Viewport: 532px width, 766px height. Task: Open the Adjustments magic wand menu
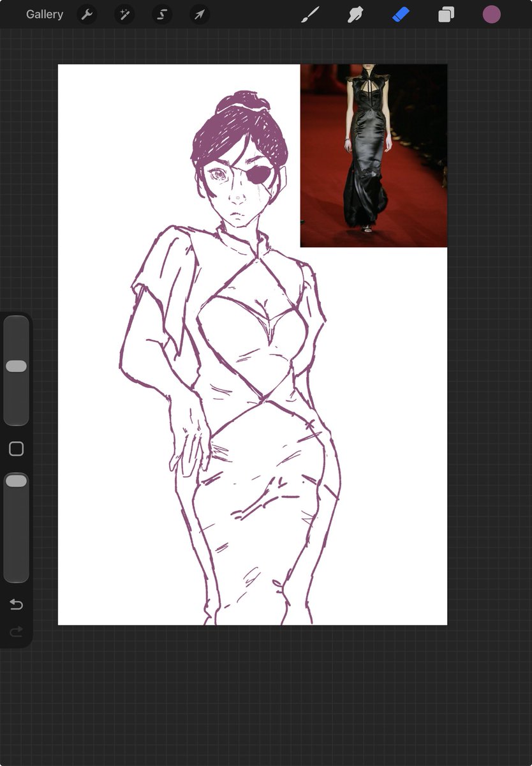tap(124, 14)
